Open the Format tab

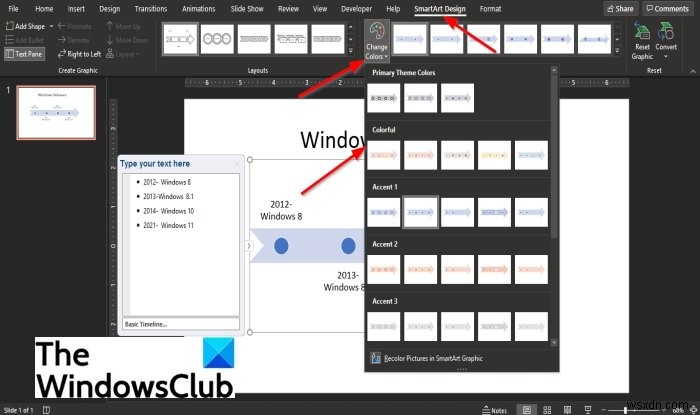tap(490, 8)
